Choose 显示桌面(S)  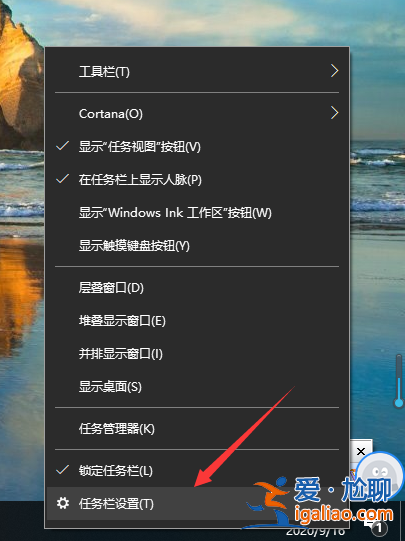point(197,387)
